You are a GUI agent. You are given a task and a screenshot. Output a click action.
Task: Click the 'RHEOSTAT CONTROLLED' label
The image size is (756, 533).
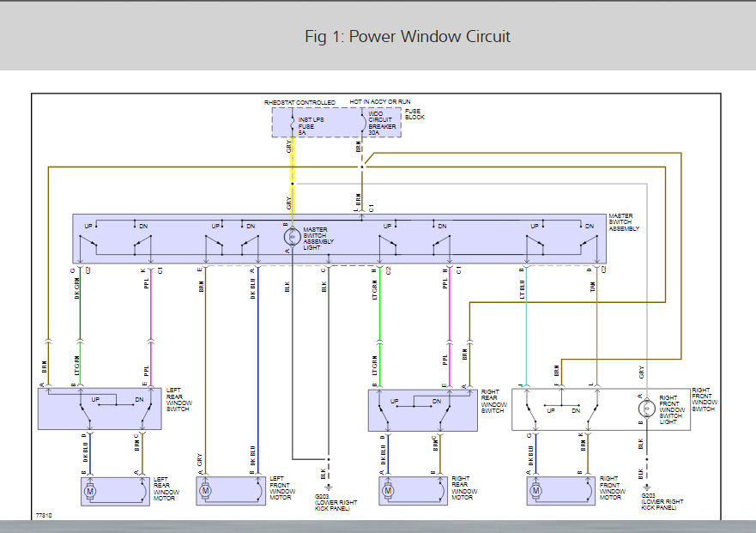299,102
